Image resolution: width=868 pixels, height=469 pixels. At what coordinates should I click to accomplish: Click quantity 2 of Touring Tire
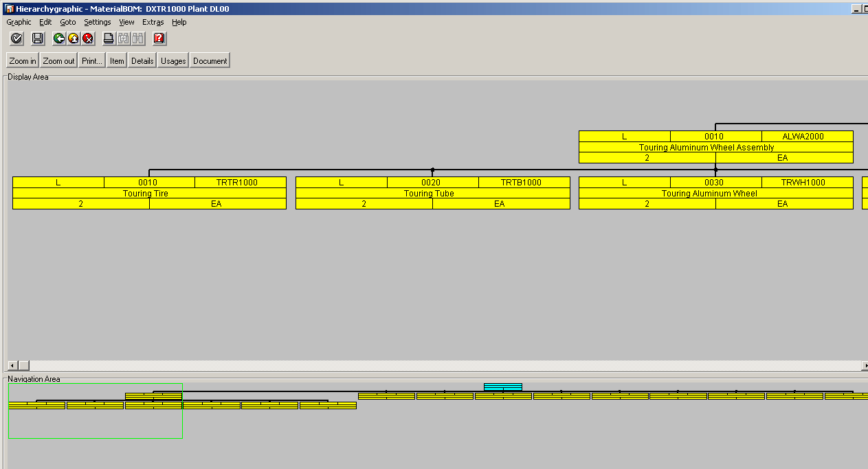pyautogui.click(x=81, y=203)
